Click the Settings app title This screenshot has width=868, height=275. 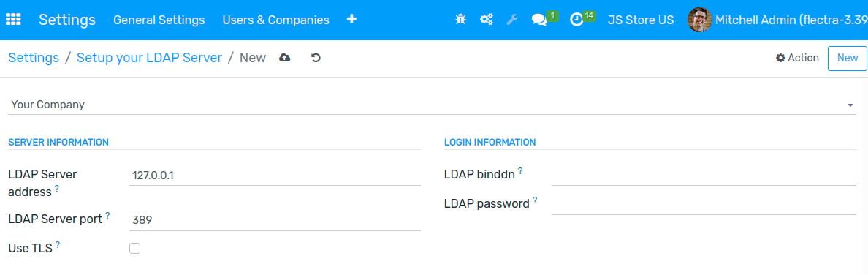click(x=67, y=20)
